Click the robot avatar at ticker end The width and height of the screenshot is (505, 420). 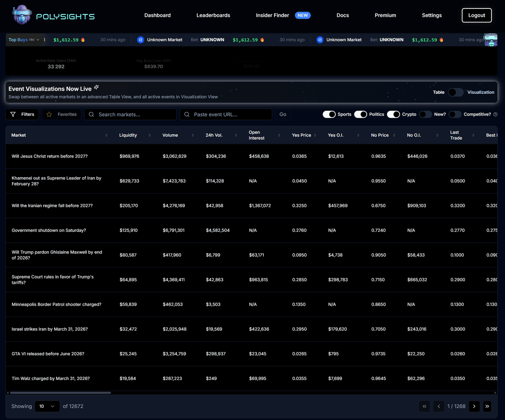pos(490,40)
